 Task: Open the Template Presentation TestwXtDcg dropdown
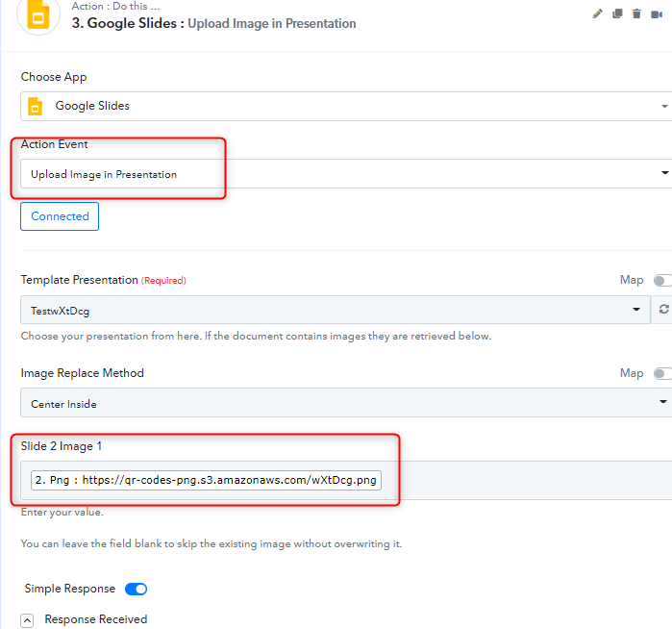coord(336,310)
